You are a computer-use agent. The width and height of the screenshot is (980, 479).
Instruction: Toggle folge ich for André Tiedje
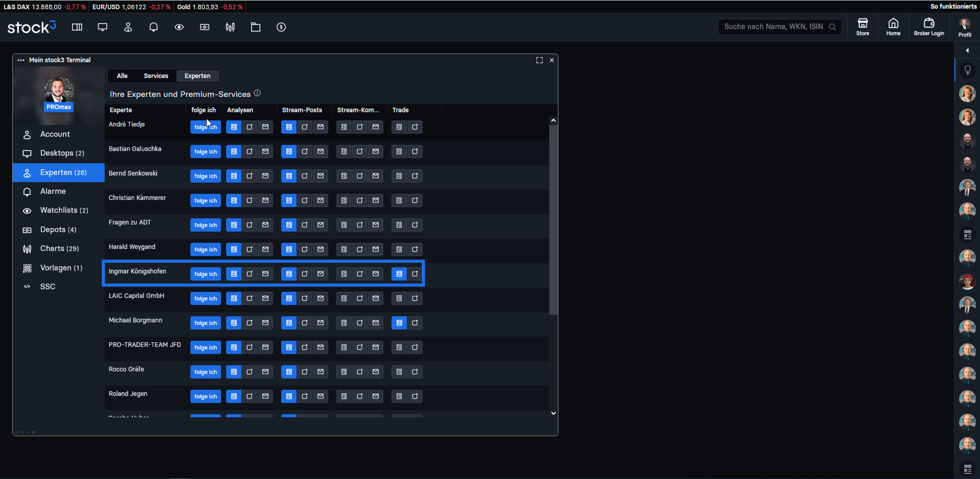[205, 127]
